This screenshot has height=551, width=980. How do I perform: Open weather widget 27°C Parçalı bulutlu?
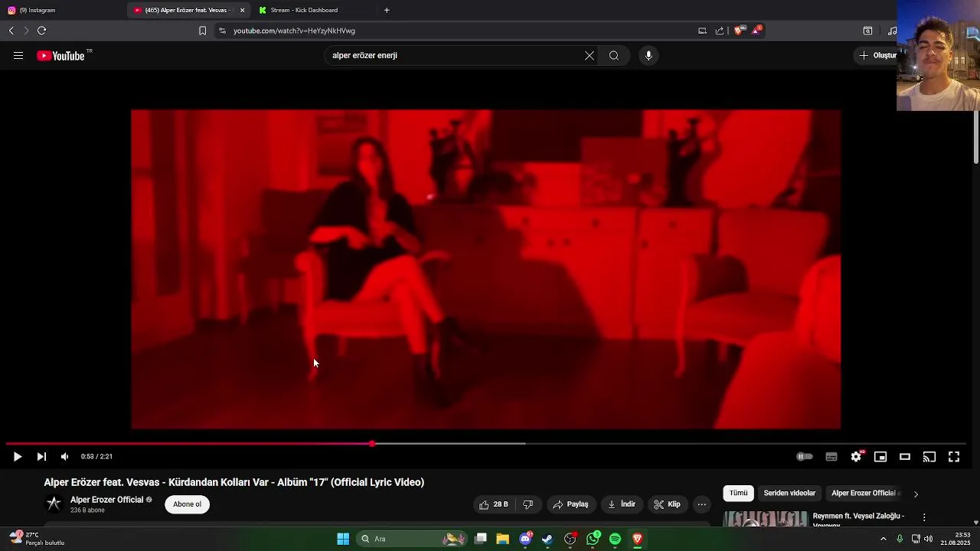pos(37,539)
